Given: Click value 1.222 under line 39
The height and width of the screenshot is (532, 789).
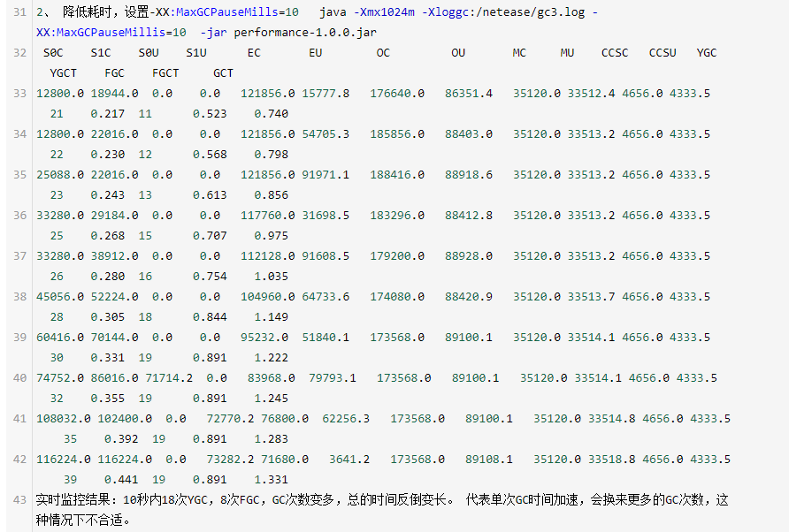Looking at the screenshot, I should (272, 358).
